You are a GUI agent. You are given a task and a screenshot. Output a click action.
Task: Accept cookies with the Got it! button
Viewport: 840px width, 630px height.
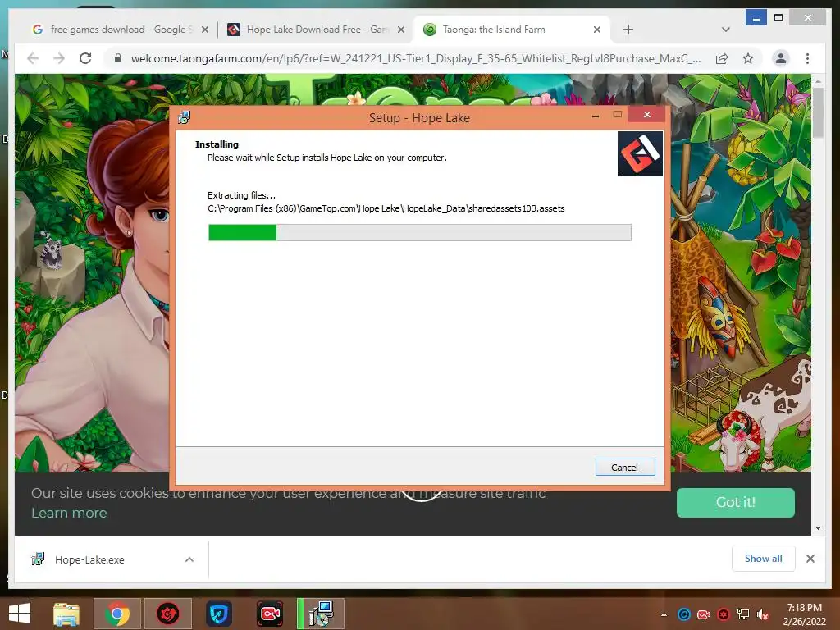click(x=736, y=503)
